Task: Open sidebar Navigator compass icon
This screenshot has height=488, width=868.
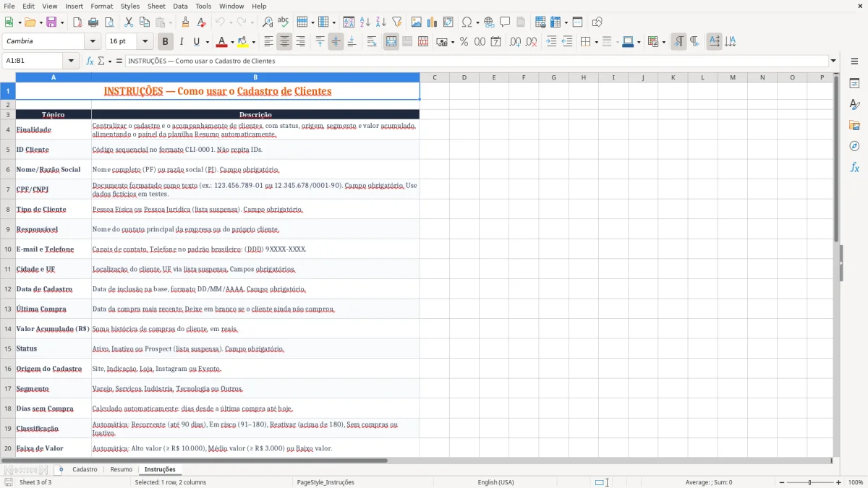Action: [854, 146]
